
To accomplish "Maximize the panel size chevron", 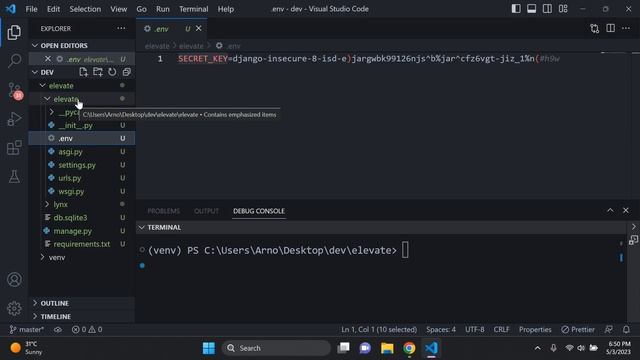I will pos(610,210).
